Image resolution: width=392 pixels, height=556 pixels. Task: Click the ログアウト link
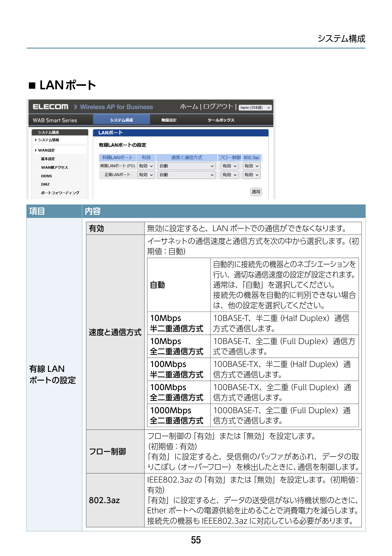click(x=218, y=107)
